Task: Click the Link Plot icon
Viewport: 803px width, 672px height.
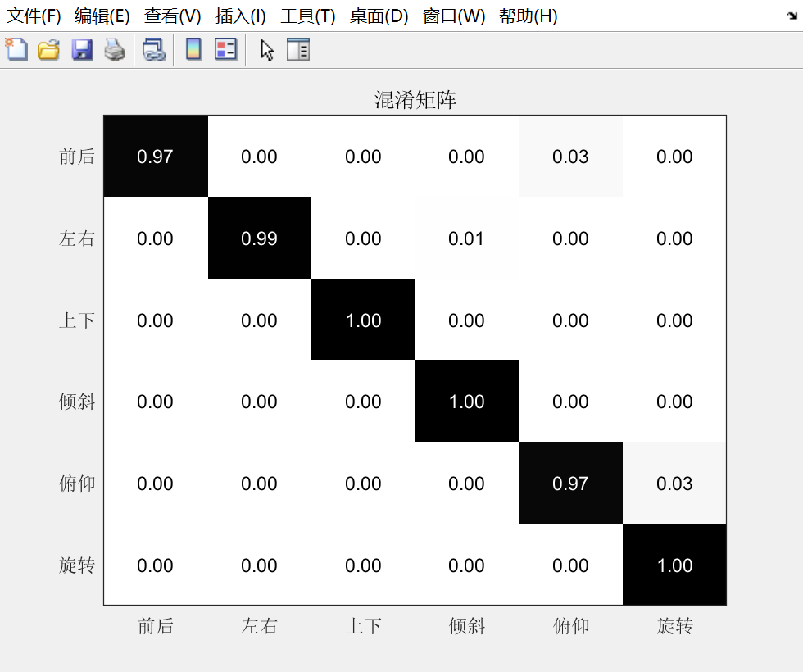Action: (154, 50)
